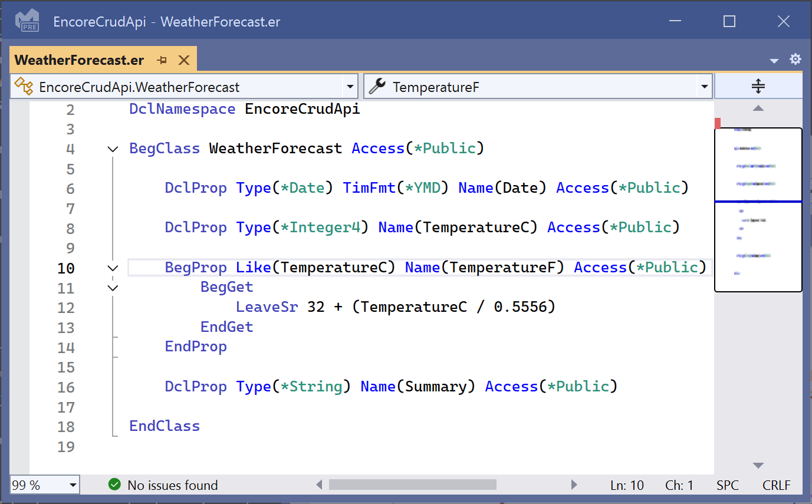
Task: Click the wrench icon beside TemperatureF
Action: tap(377, 87)
